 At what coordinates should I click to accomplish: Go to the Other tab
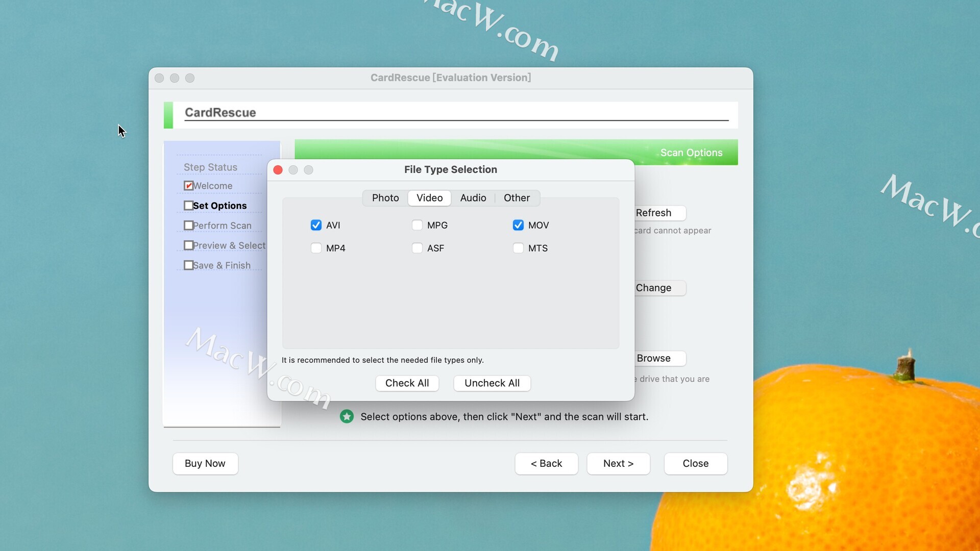tap(517, 198)
